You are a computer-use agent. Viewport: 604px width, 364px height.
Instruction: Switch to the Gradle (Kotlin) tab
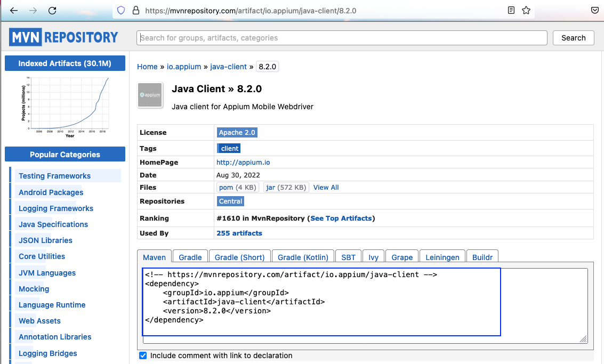[303, 257]
